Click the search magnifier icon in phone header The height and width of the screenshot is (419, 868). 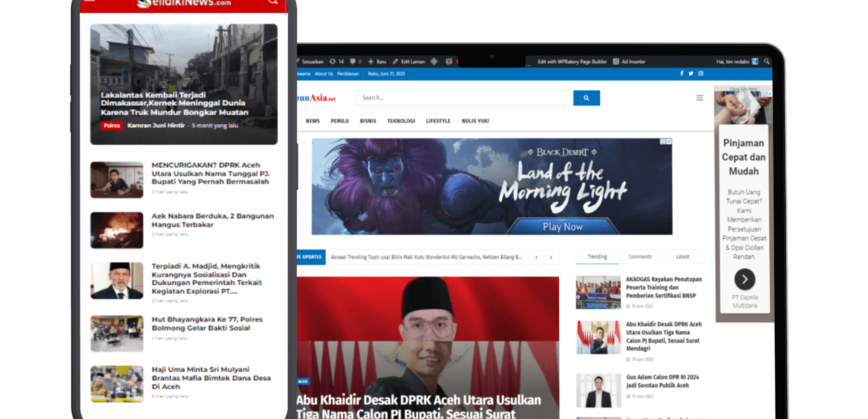[x=273, y=2]
